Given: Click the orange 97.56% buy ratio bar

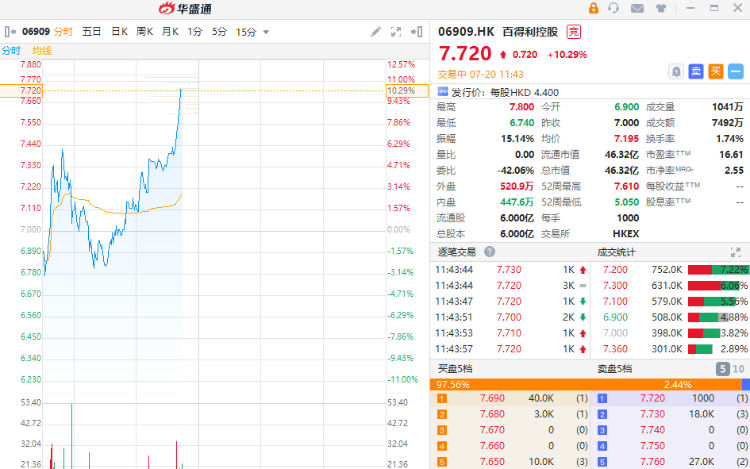Looking at the screenshot, I should (586, 384).
